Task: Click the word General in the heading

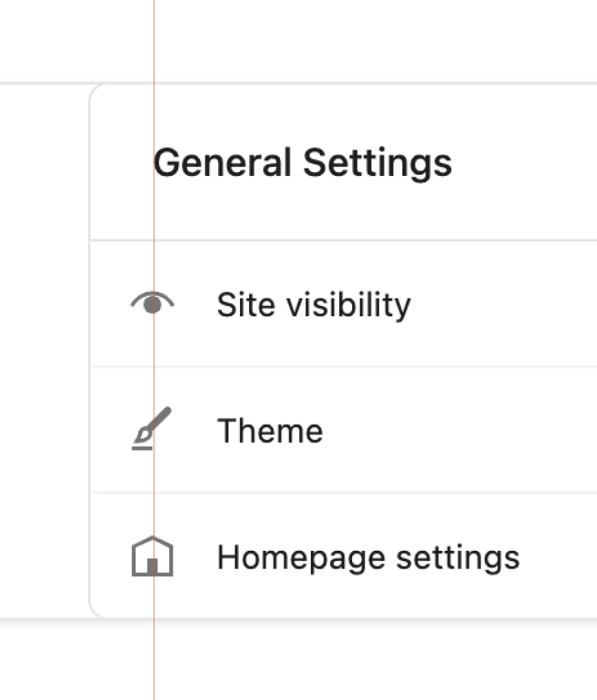Action: (222, 162)
